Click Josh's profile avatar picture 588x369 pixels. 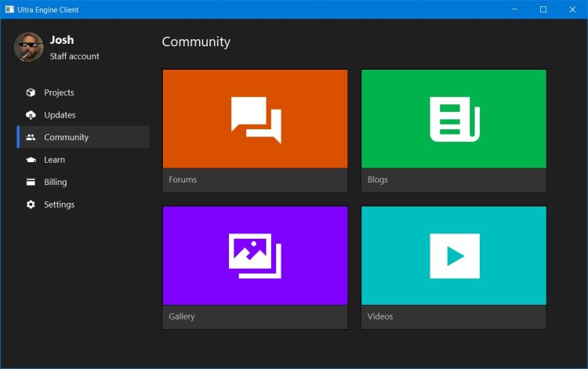click(x=28, y=48)
